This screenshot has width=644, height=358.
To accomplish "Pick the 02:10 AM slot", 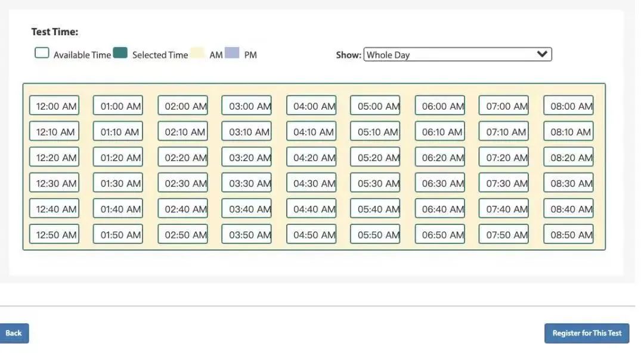I will 183,131.
